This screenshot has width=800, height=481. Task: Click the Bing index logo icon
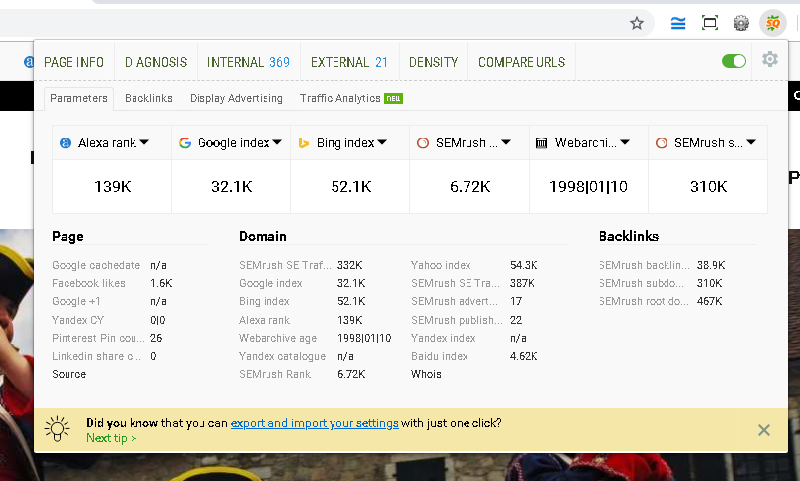tap(304, 143)
